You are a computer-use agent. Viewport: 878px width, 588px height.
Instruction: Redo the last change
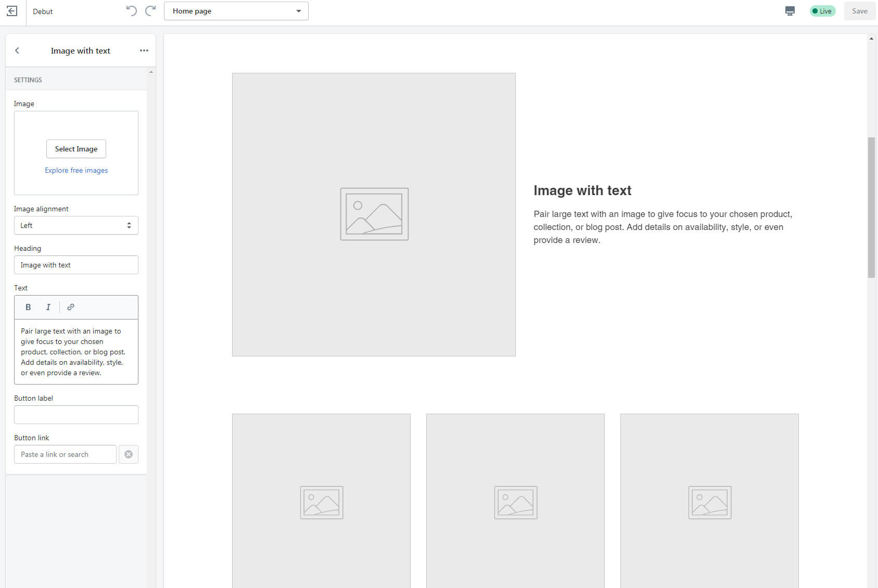click(150, 10)
